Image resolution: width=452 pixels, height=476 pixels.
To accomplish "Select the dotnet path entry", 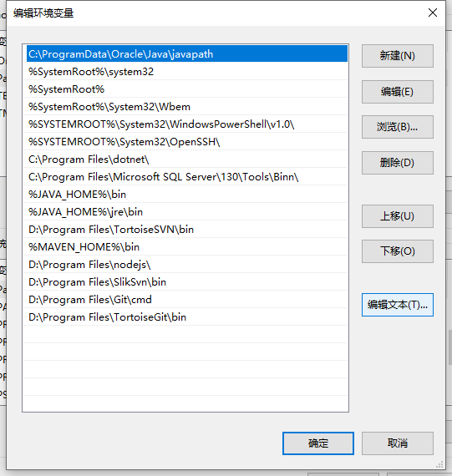I will coord(185,160).
